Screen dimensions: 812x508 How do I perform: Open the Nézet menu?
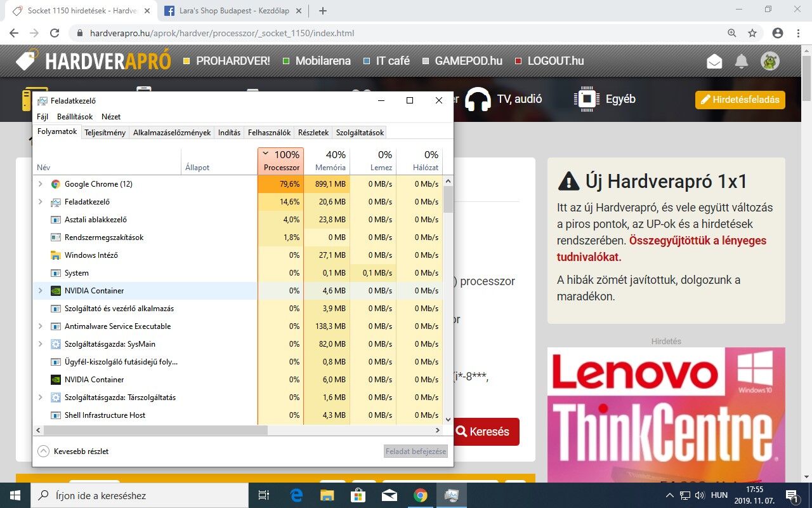[x=111, y=117]
